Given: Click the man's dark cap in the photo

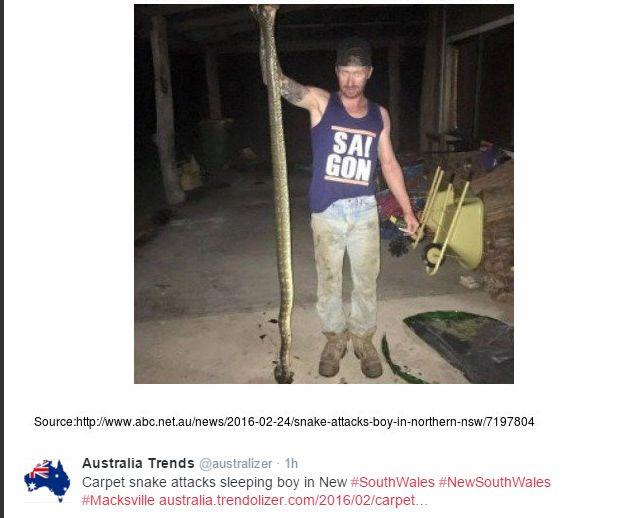Looking at the screenshot, I should [354, 52].
